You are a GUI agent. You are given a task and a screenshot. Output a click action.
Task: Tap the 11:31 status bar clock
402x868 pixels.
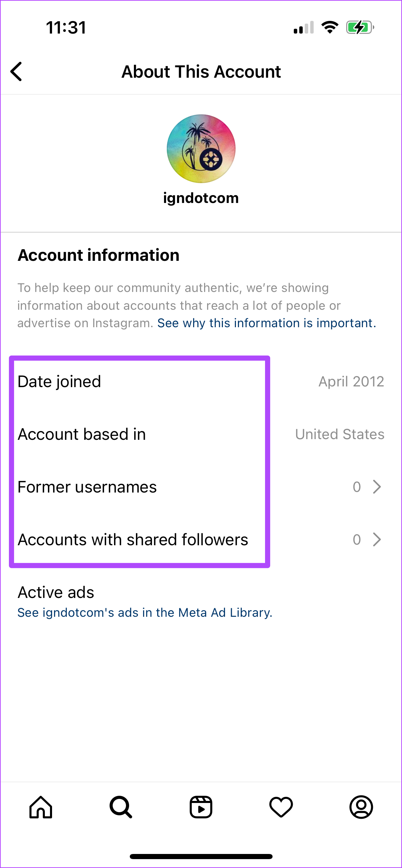[66, 27]
